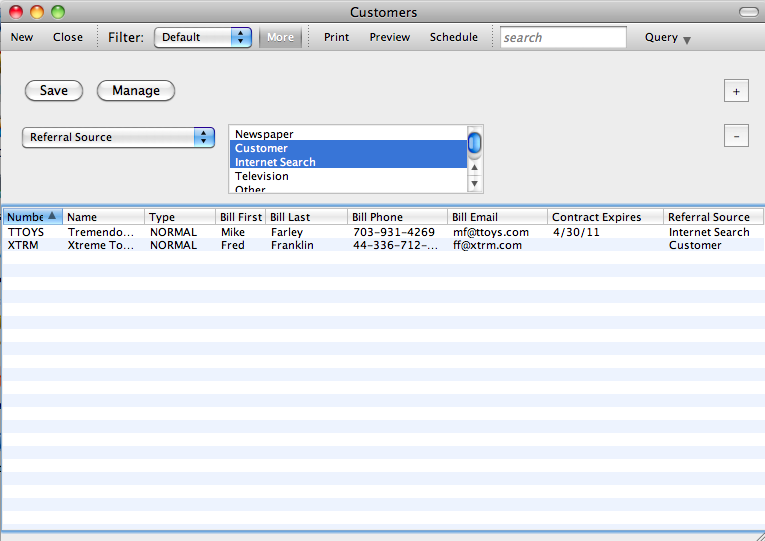Viewport: 765px width, 541px height.
Task: Click Close in the toolbar
Action: point(68,37)
